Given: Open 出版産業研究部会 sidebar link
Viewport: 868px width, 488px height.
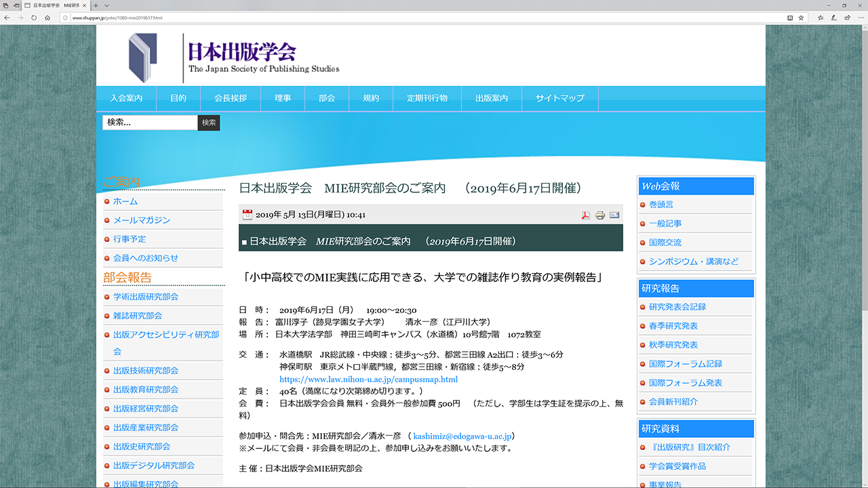Looking at the screenshot, I should tap(146, 428).
